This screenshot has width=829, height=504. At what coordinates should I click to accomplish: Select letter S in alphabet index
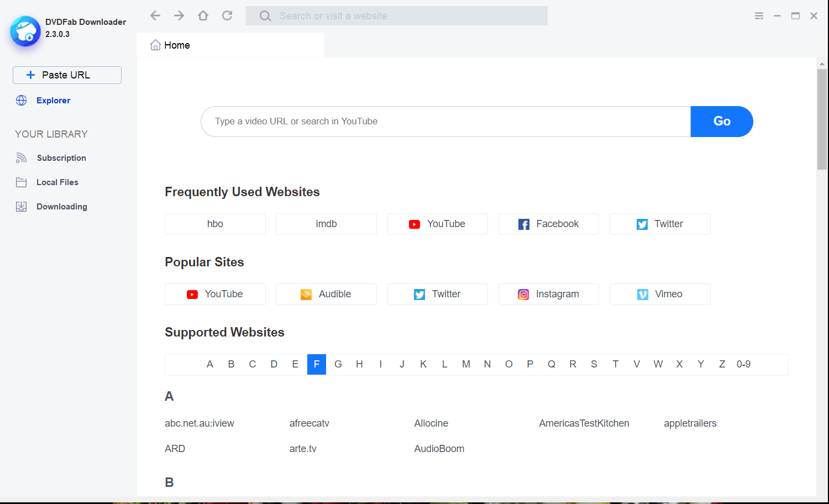click(594, 364)
